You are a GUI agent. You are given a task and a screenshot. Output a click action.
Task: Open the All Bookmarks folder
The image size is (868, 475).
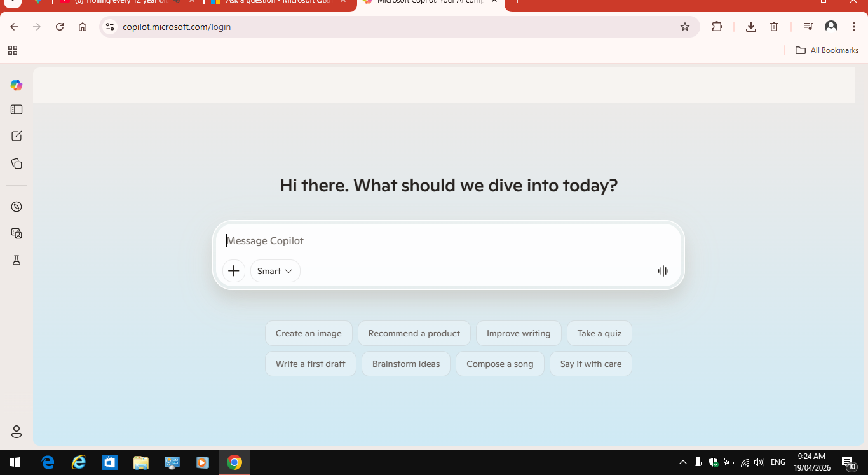tap(827, 50)
